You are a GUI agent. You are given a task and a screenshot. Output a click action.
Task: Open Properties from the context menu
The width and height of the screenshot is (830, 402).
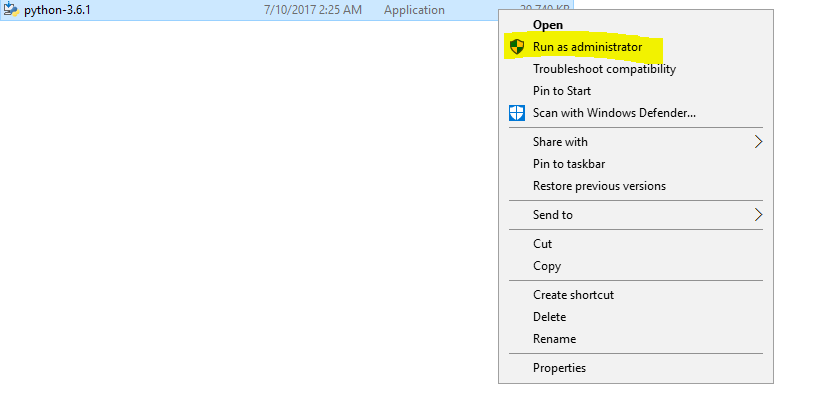pos(560,368)
